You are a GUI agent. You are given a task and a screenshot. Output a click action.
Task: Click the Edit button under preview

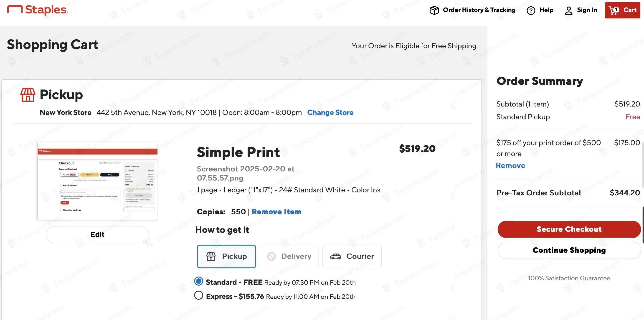pyautogui.click(x=97, y=234)
